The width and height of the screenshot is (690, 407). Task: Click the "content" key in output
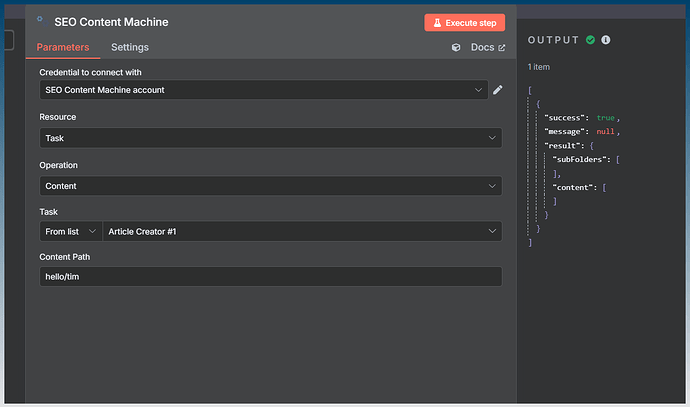(x=575, y=187)
